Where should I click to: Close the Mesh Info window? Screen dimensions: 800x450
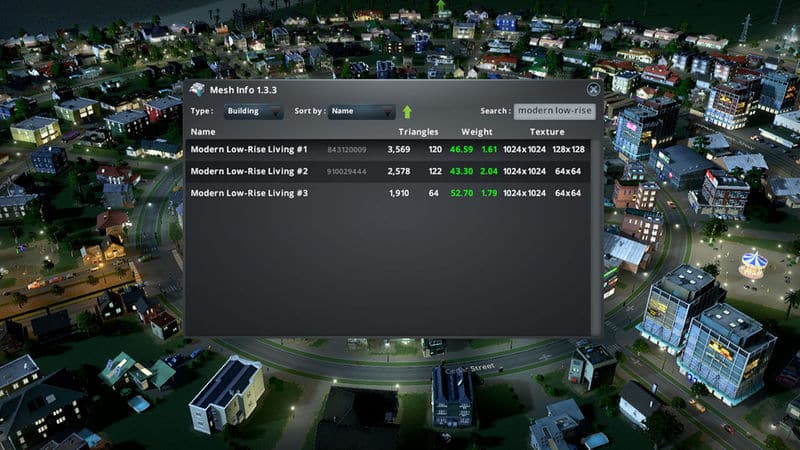click(593, 89)
